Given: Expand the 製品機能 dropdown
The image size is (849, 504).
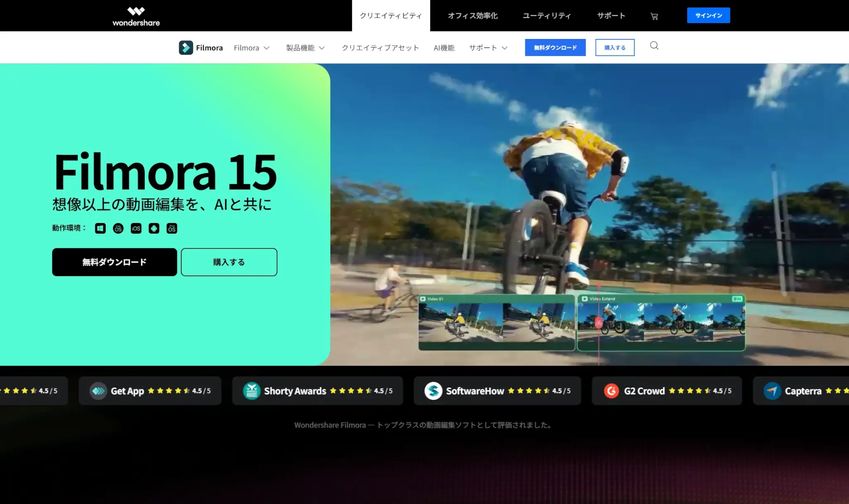Looking at the screenshot, I should click(x=305, y=48).
